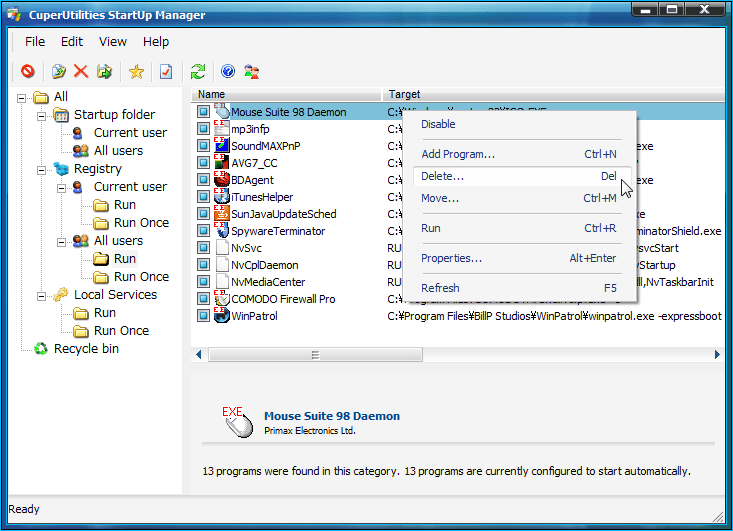Click the Target column header
This screenshot has height=531, width=733.
(553, 94)
